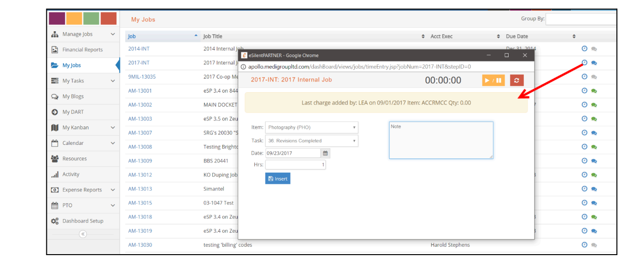Click clock icon in AM-13009 row
644x260 pixels.
pos(585,160)
